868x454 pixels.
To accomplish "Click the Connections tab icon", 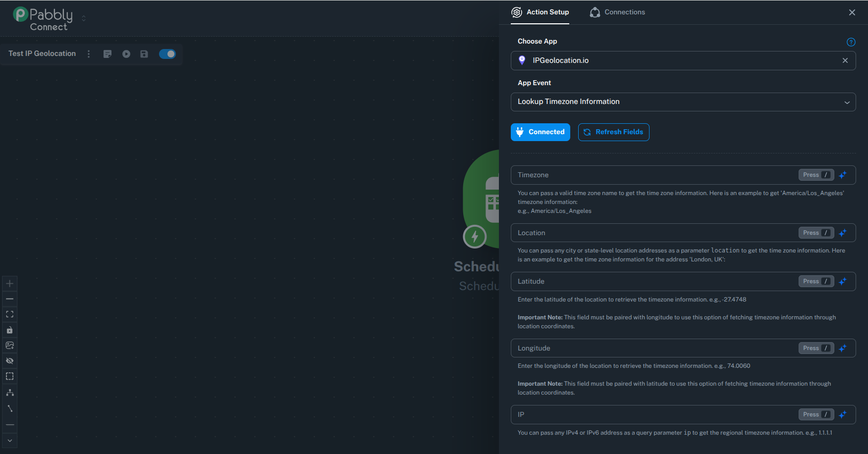I will pyautogui.click(x=595, y=12).
